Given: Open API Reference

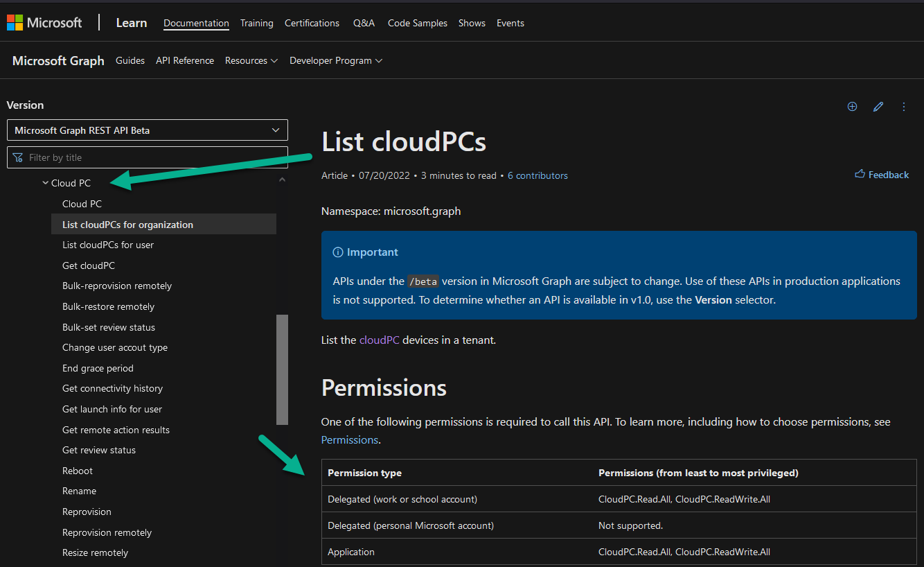Looking at the screenshot, I should coord(185,61).
